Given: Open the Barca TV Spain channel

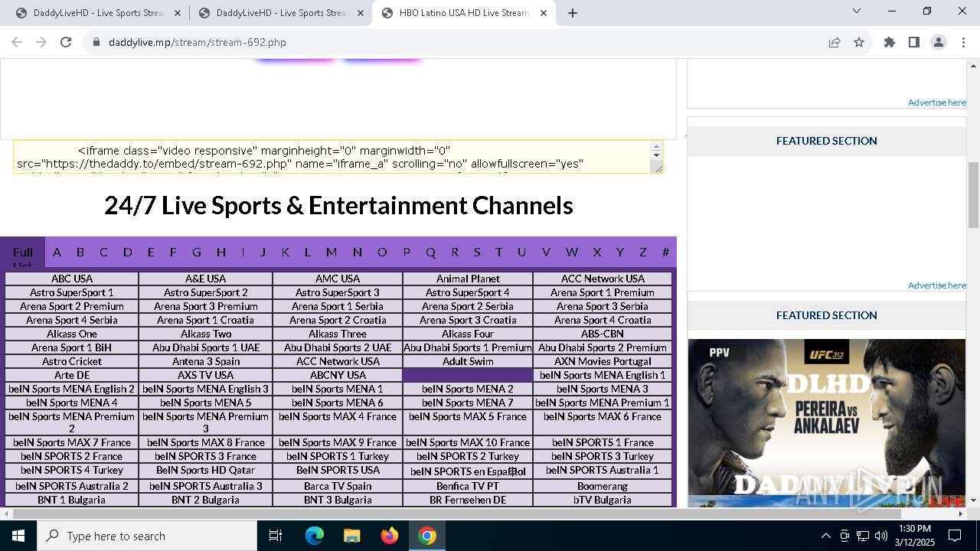Looking at the screenshot, I should (338, 486).
